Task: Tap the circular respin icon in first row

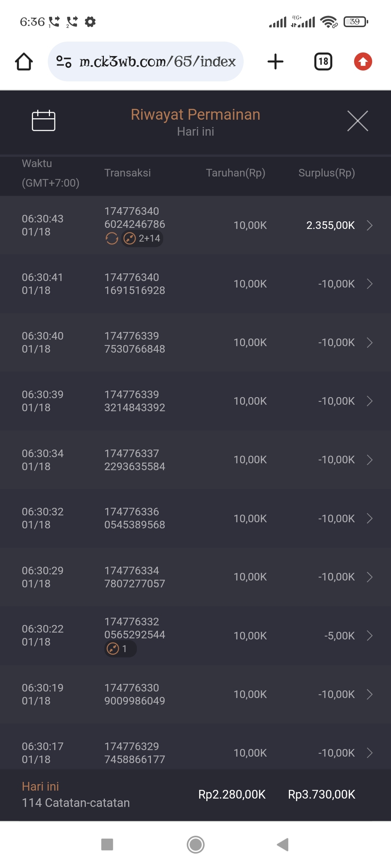Action: pos(112,238)
